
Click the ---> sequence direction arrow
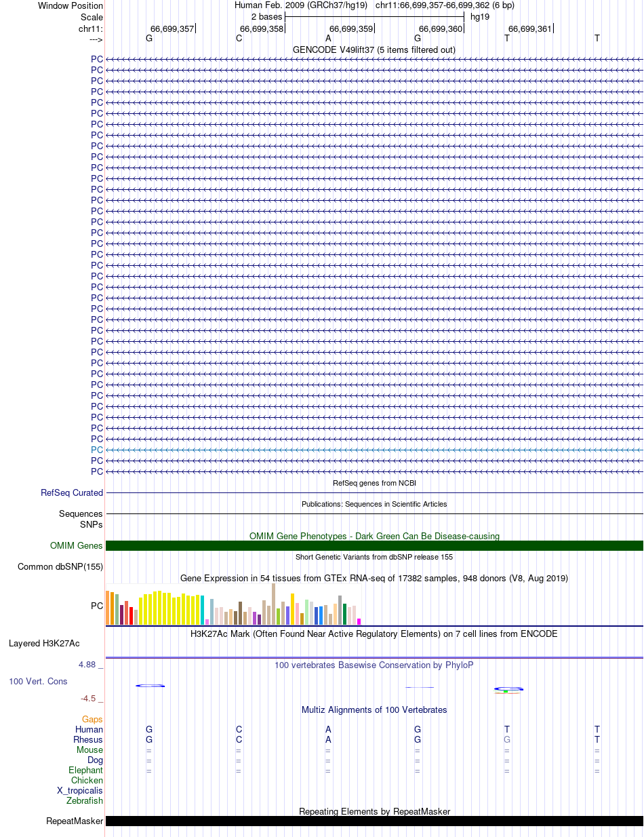pos(96,39)
